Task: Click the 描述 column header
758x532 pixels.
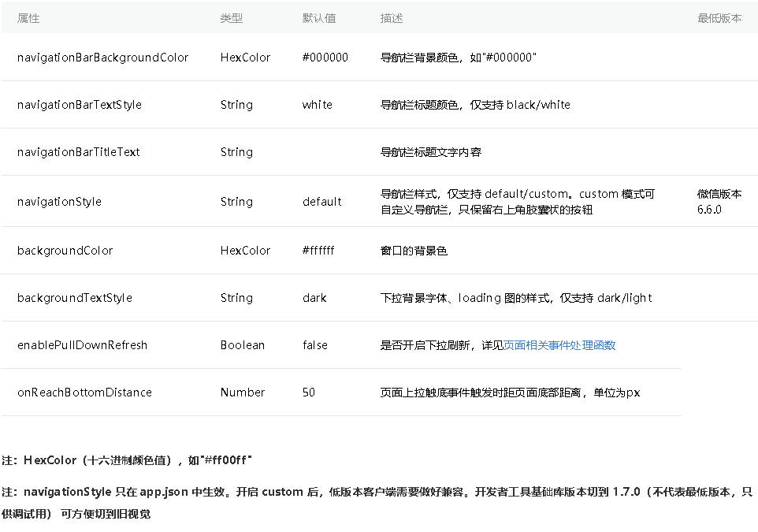Action: [392, 18]
